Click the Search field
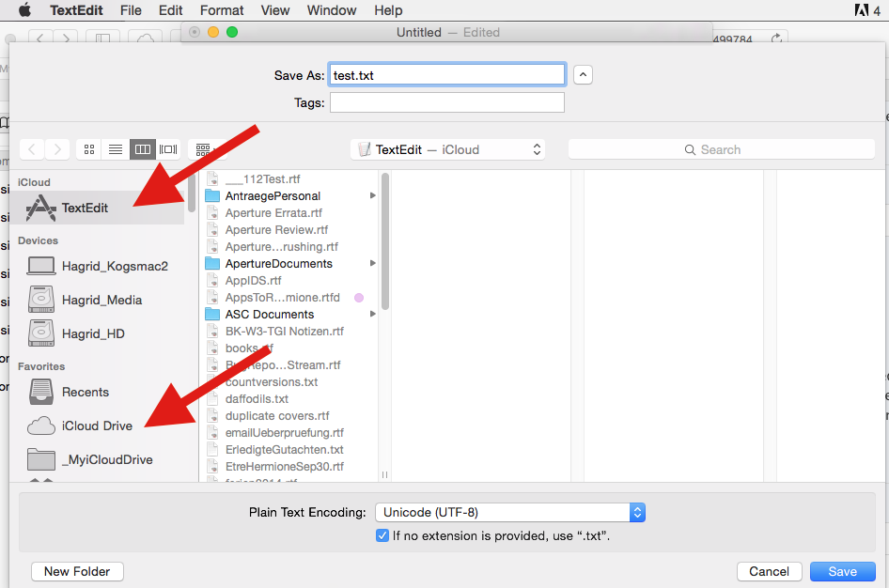This screenshot has width=889, height=588. tap(721, 149)
